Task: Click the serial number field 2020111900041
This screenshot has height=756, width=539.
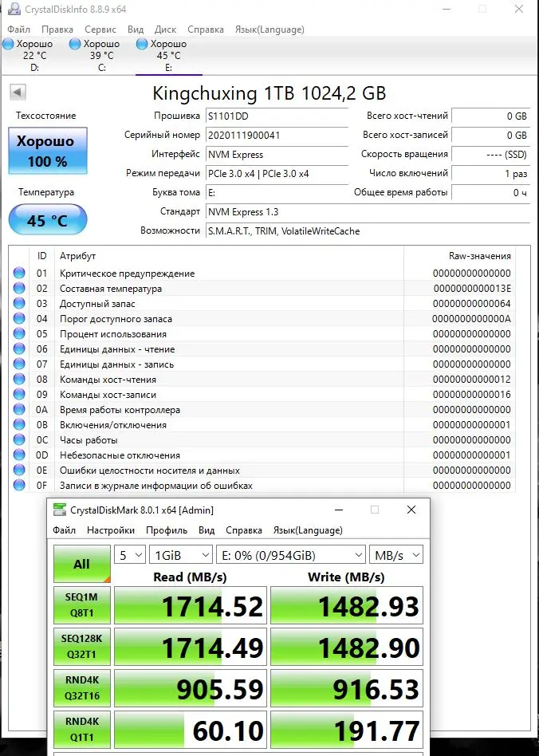Action: coord(277,136)
